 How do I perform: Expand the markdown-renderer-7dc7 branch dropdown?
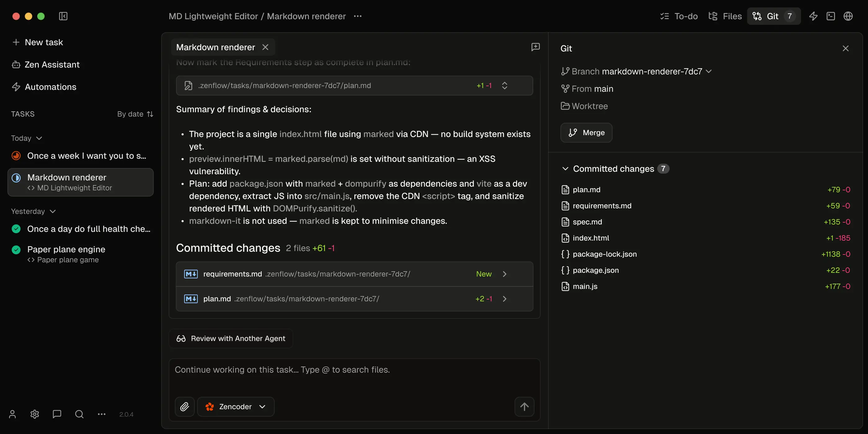[709, 71]
